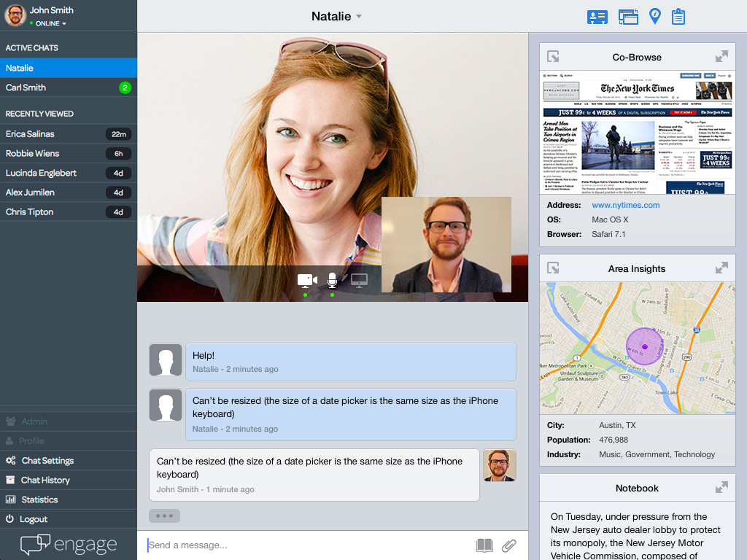This screenshot has width=747, height=560.
Task: Click the purple location radius on the map
Action: [645, 348]
